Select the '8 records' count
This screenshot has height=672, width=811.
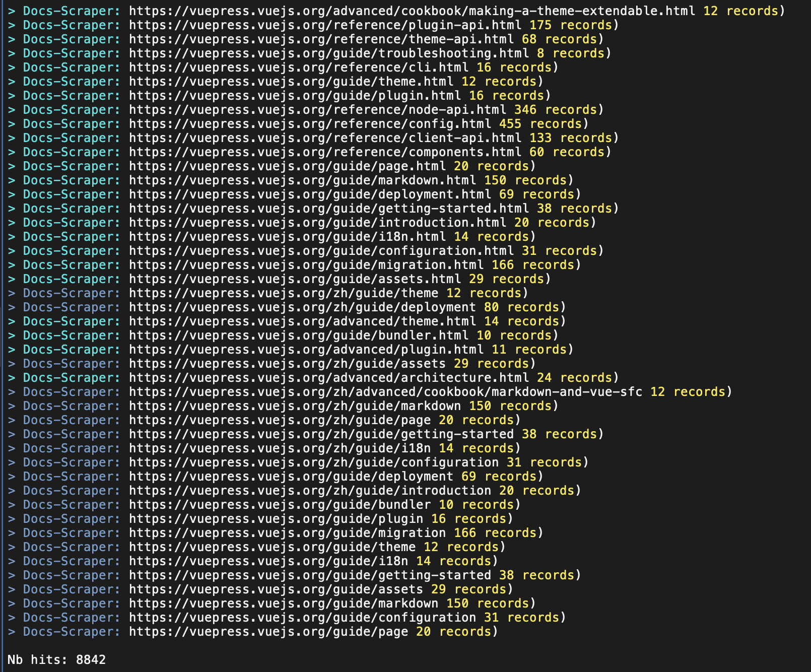[x=571, y=53]
